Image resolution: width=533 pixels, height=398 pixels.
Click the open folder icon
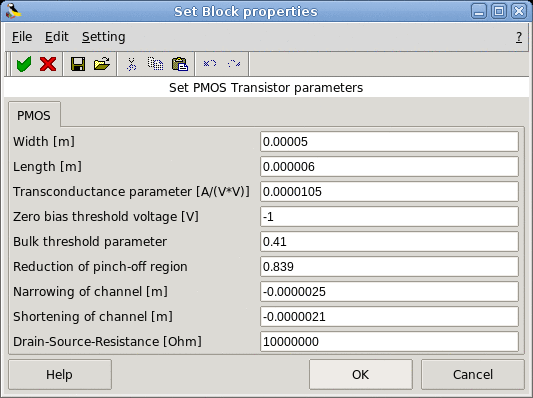[x=102, y=64]
